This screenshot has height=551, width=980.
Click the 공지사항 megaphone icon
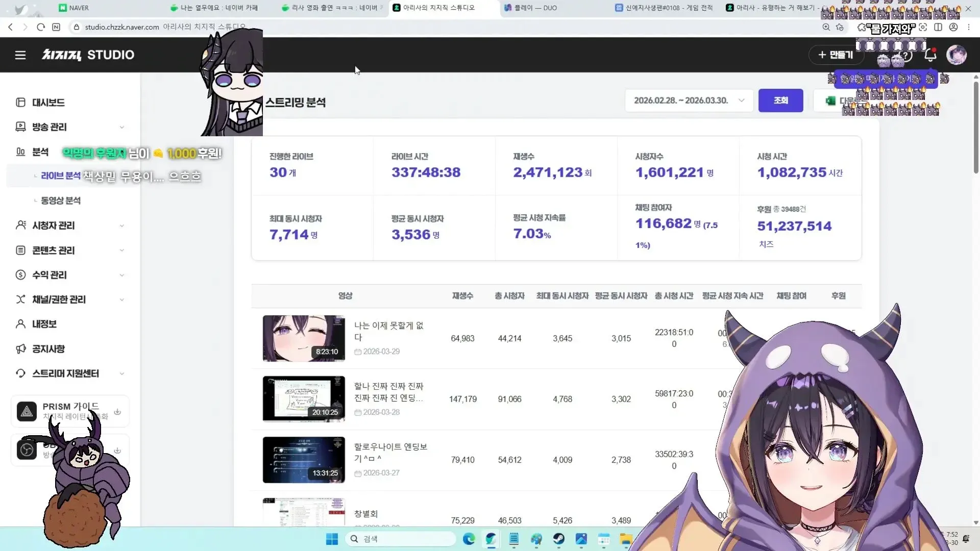(20, 348)
